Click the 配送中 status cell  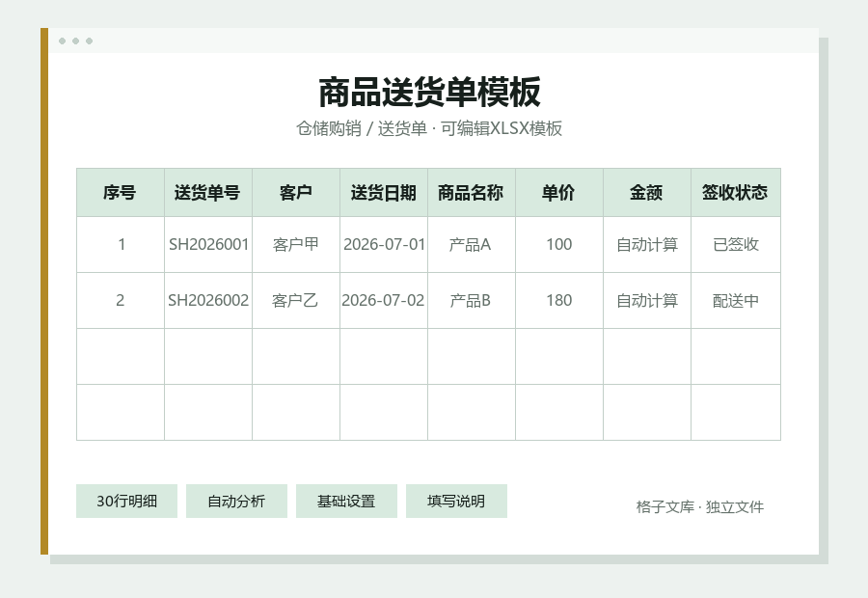736,300
